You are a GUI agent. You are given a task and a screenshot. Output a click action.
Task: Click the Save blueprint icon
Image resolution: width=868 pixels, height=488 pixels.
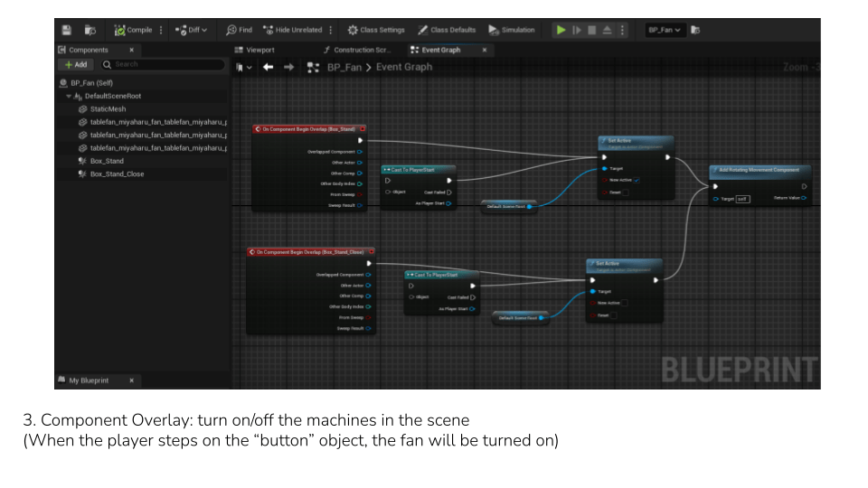click(67, 30)
